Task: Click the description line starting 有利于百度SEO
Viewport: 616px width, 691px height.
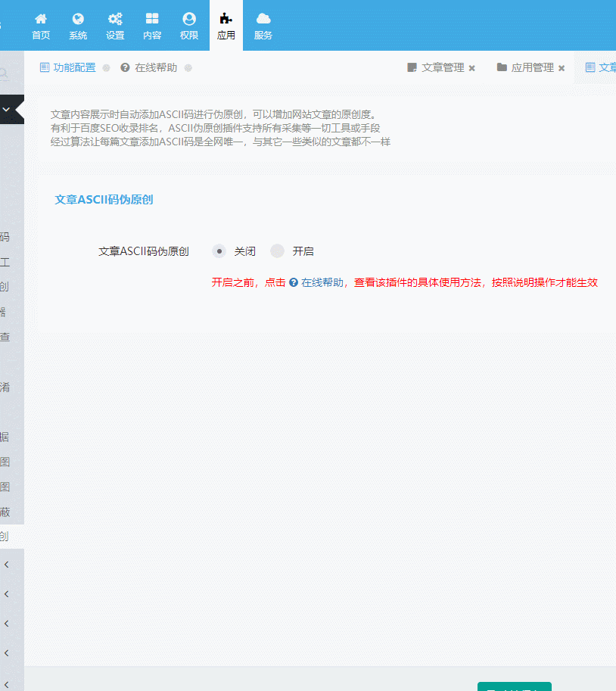Action: coord(216,128)
